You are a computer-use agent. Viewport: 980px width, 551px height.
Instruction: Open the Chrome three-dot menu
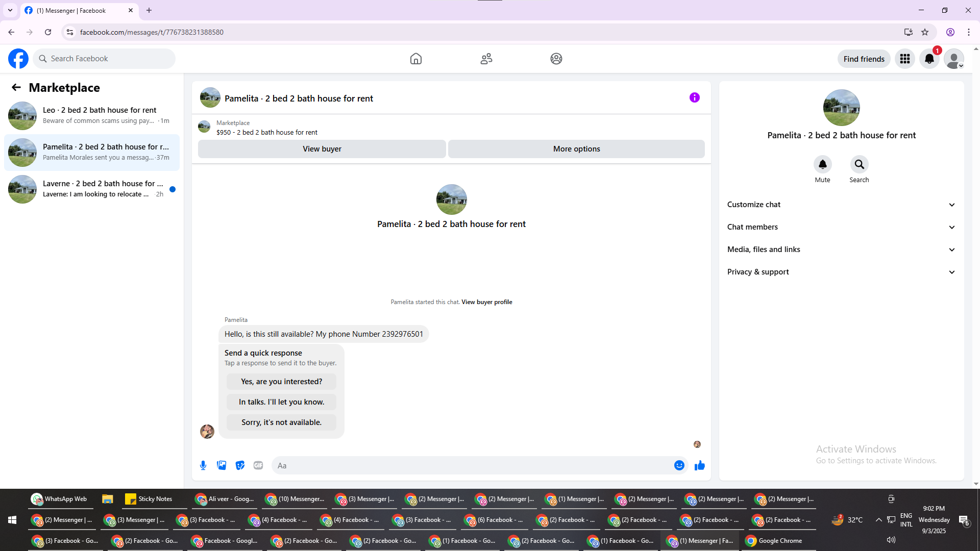(969, 32)
